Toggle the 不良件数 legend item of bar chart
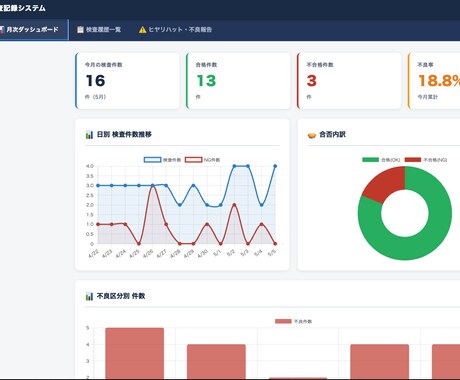460x380 pixels. tap(293, 321)
